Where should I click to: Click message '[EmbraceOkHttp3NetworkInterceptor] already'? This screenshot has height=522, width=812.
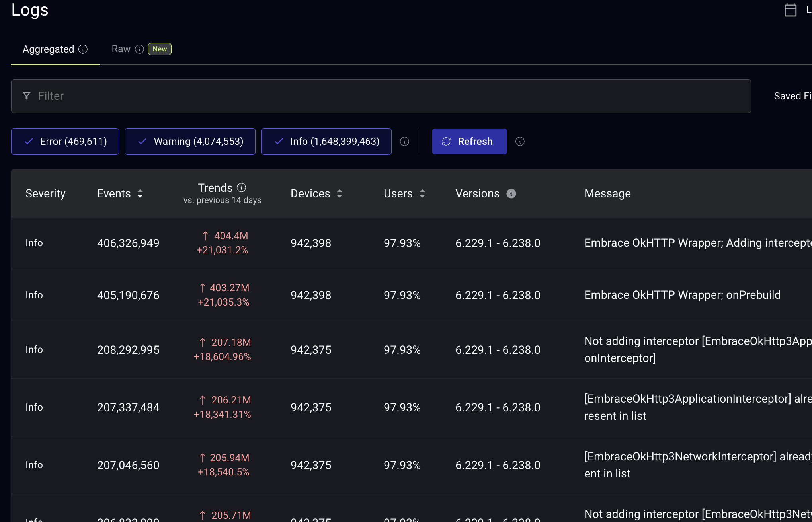698,465
